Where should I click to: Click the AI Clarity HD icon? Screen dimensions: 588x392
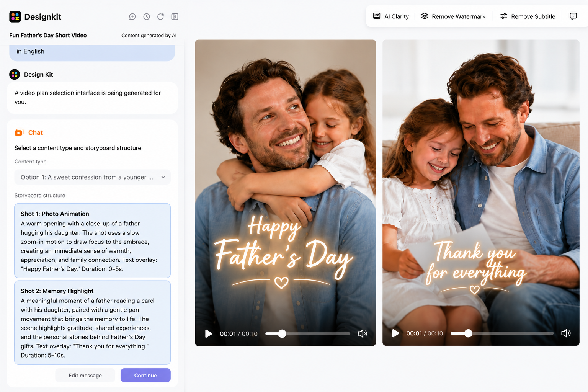tap(377, 16)
